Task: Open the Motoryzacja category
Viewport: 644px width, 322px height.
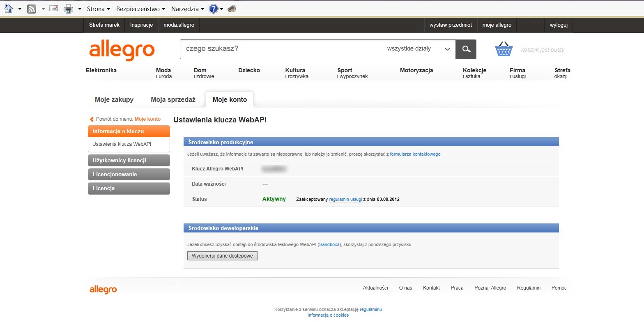Action: [416, 70]
